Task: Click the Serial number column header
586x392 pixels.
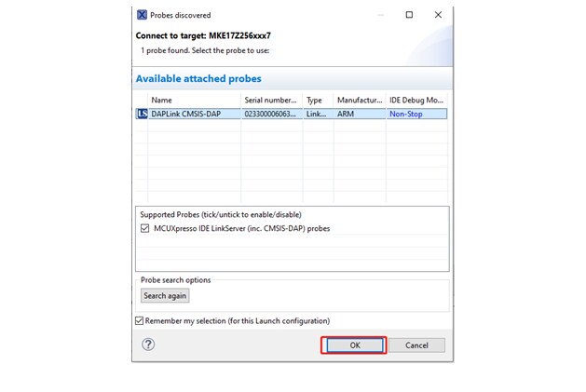Action: (x=272, y=100)
